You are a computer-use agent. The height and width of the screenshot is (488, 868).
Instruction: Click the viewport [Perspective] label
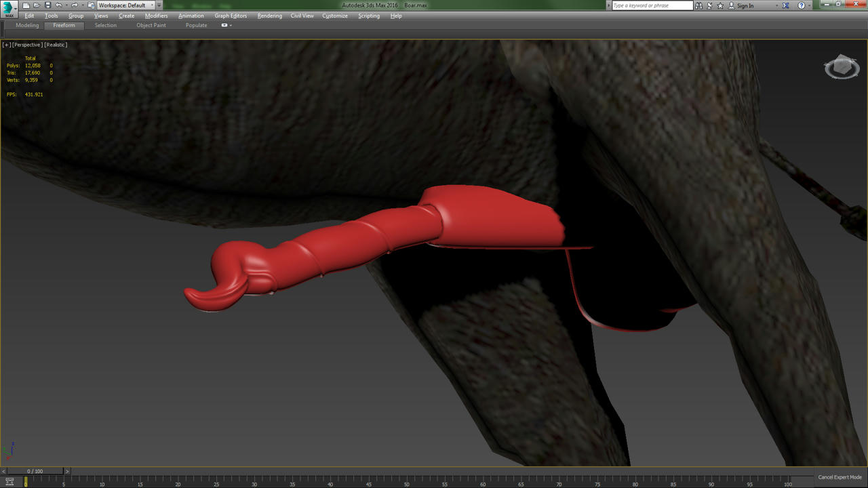coord(28,45)
